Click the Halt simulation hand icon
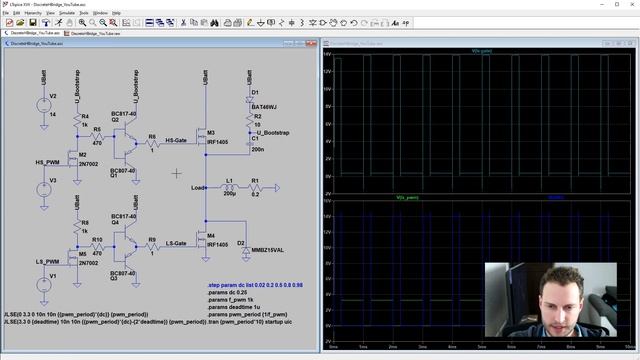The width and height of the screenshot is (640, 360). (69, 23)
